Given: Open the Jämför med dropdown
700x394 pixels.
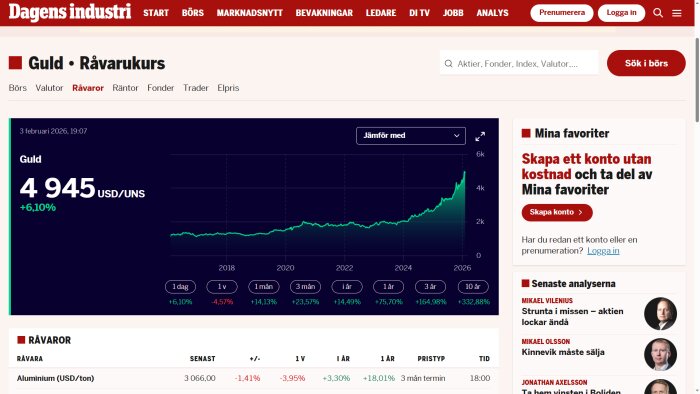Looking at the screenshot, I should pos(411,136).
